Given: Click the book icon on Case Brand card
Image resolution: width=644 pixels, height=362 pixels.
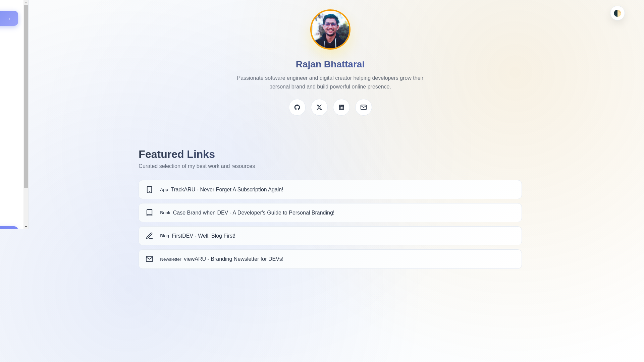Looking at the screenshot, I should tap(149, 213).
